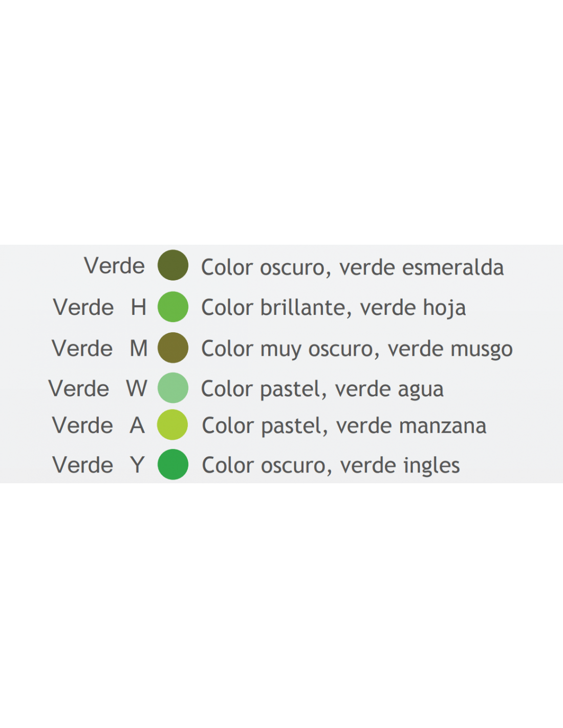Viewport: 563px width, 728px height.
Task: Click the letter W code
Action: click(137, 389)
